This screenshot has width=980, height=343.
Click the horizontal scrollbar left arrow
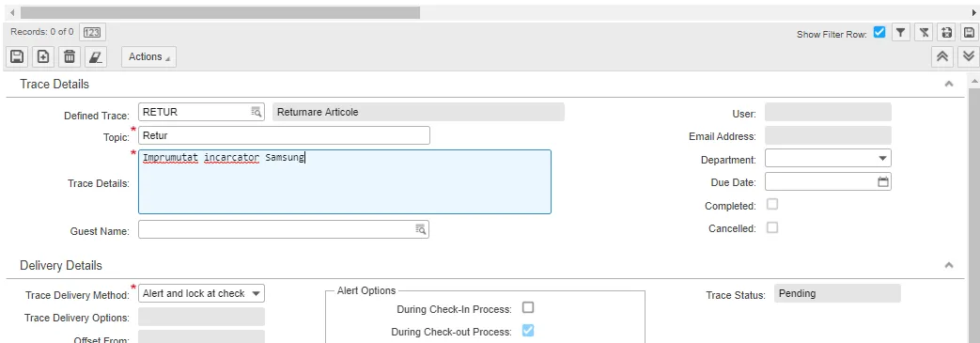click(x=12, y=12)
